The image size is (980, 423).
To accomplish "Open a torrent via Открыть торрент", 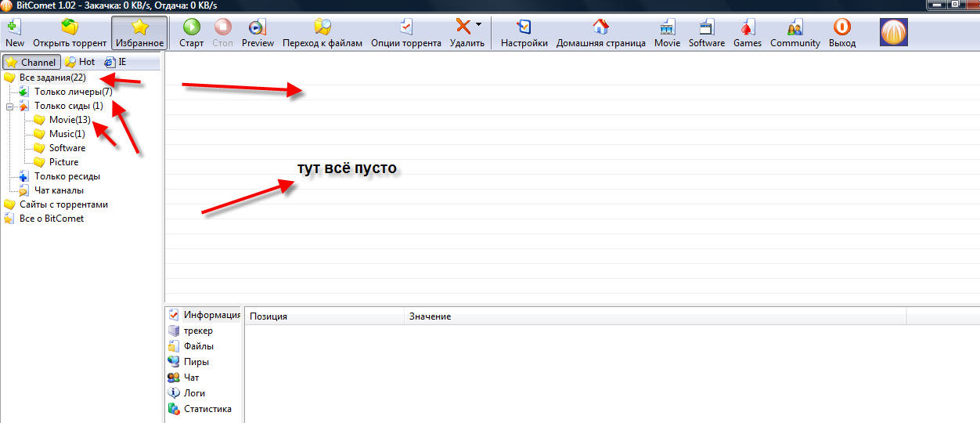I will (x=70, y=33).
